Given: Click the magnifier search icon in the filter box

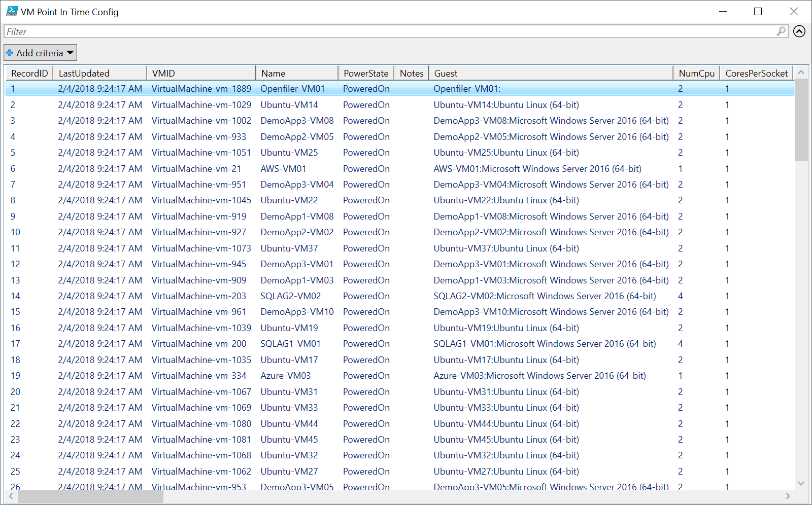Looking at the screenshot, I should tap(781, 31).
